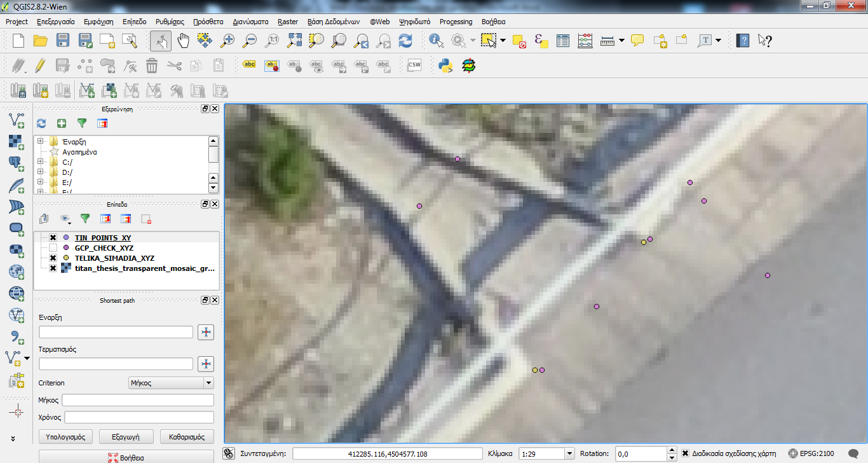Increase the Rotation value with the up arrow
868x463 pixels.
[x=672, y=450]
